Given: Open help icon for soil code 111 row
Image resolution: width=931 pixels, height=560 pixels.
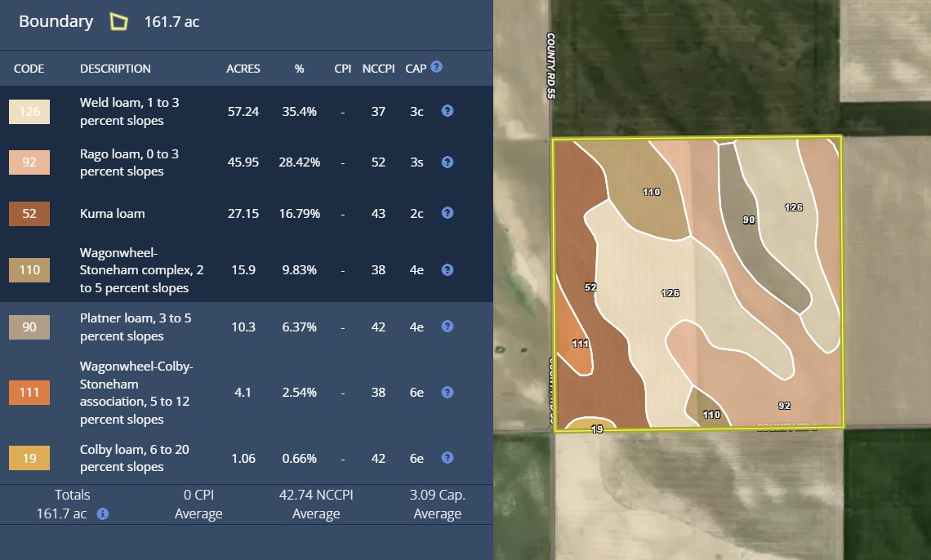Looking at the screenshot, I should [x=448, y=392].
